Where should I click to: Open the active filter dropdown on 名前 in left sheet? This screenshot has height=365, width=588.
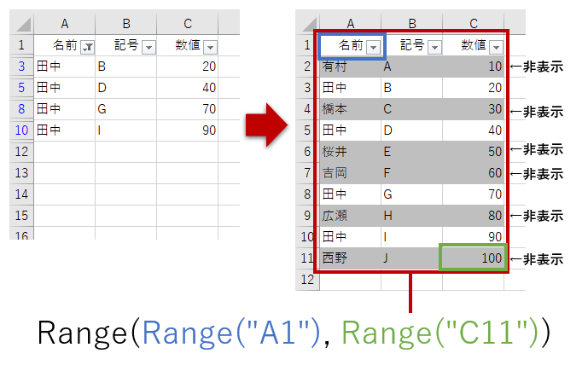pos(87,47)
